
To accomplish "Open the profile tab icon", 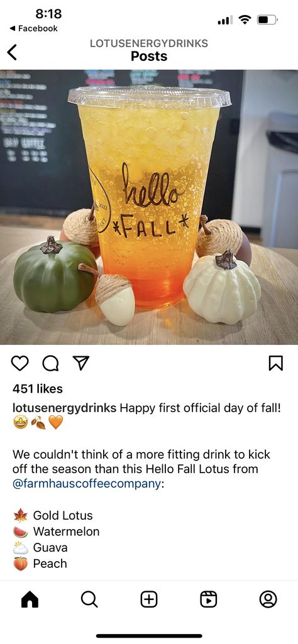I will pyautogui.click(x=268, y=599).
